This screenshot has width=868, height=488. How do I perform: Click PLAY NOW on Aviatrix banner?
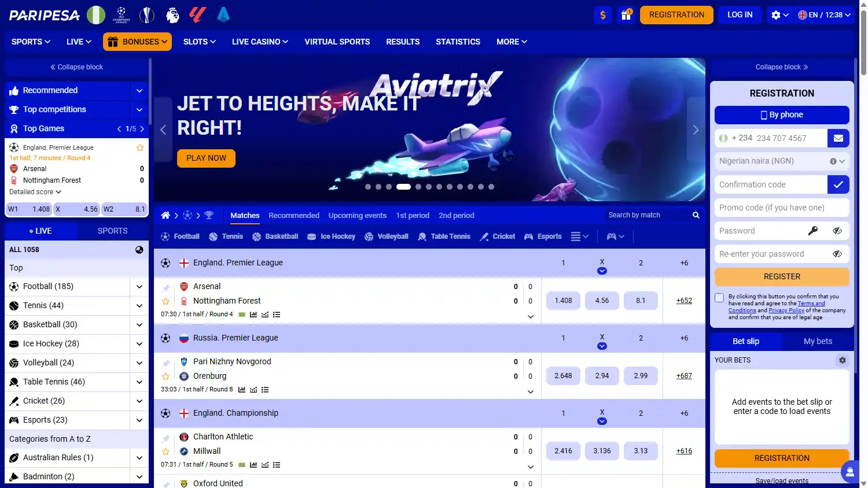tap(206, 158)
